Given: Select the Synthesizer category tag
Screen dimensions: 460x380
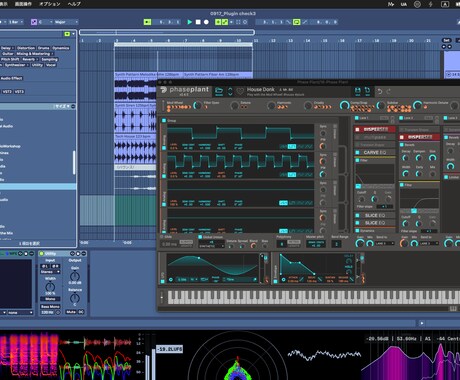Looking at the screenshot, I should (15, 65).
